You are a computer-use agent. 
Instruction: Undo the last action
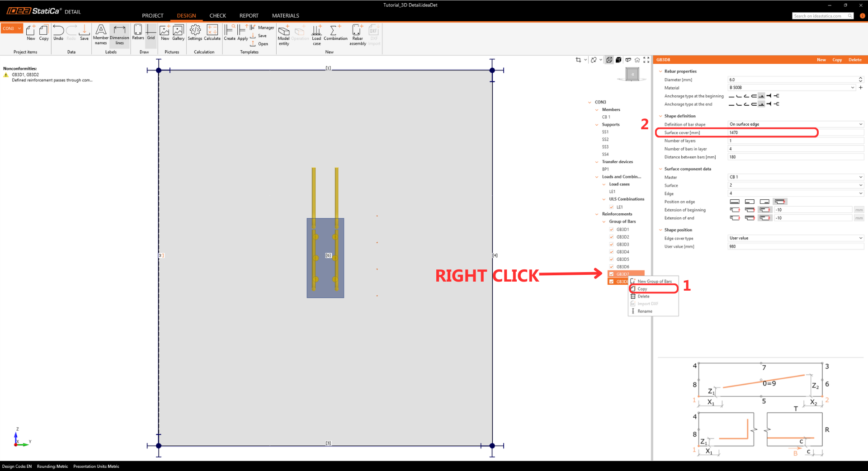click(58, 33)
